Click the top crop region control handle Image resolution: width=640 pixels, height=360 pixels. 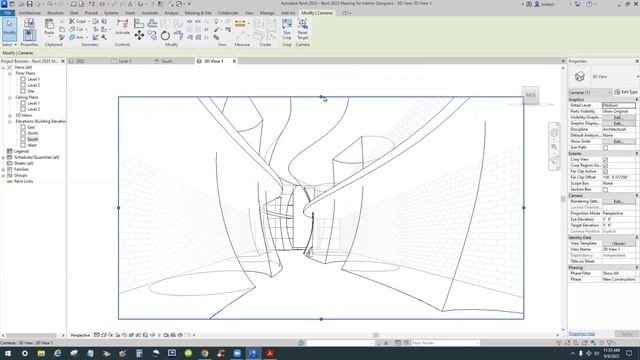coord(321,97)
